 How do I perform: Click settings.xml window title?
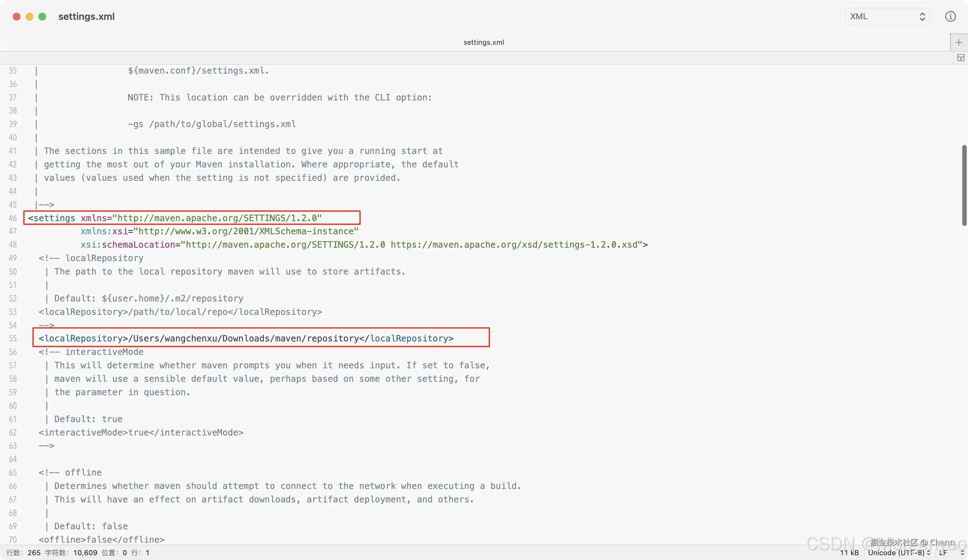coord(86,17)
